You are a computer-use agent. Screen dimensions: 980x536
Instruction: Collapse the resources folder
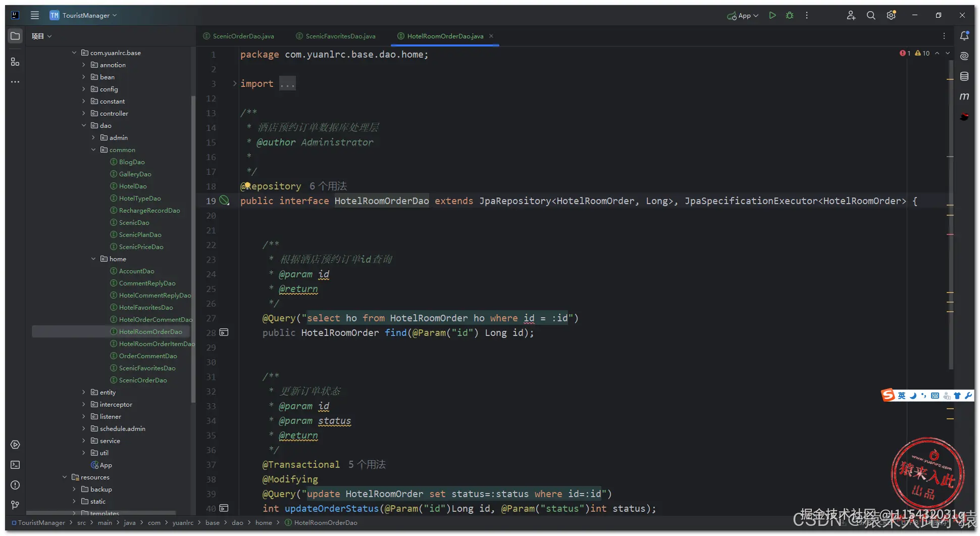click(x=65, y=477)
